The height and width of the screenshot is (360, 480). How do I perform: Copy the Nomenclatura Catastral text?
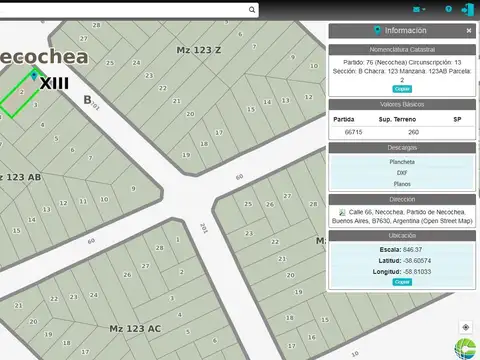pyautogui.click(x=402, y=89)
